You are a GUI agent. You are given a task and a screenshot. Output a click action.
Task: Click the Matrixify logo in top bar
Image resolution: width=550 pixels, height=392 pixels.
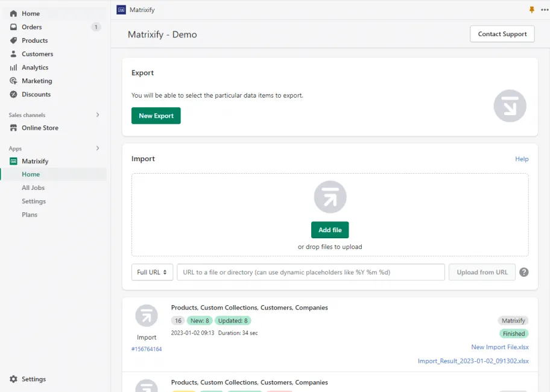121,10
